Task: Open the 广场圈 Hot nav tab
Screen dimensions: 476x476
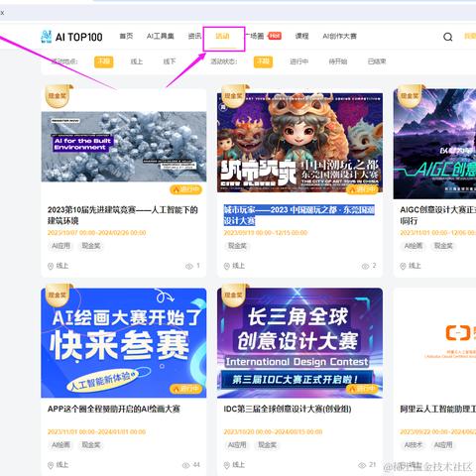Action: point(264,36)
